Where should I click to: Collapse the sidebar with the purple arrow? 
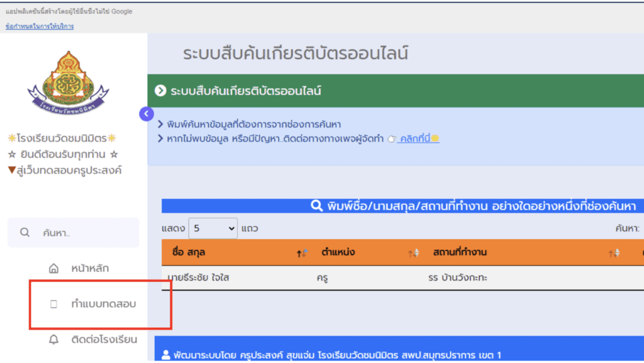(x=146, y=114)
